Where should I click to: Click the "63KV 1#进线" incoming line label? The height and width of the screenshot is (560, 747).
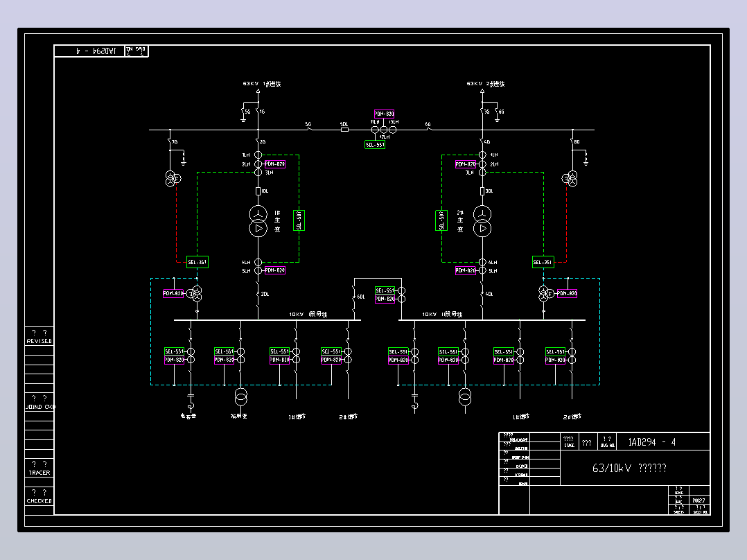tap(261, 84)
